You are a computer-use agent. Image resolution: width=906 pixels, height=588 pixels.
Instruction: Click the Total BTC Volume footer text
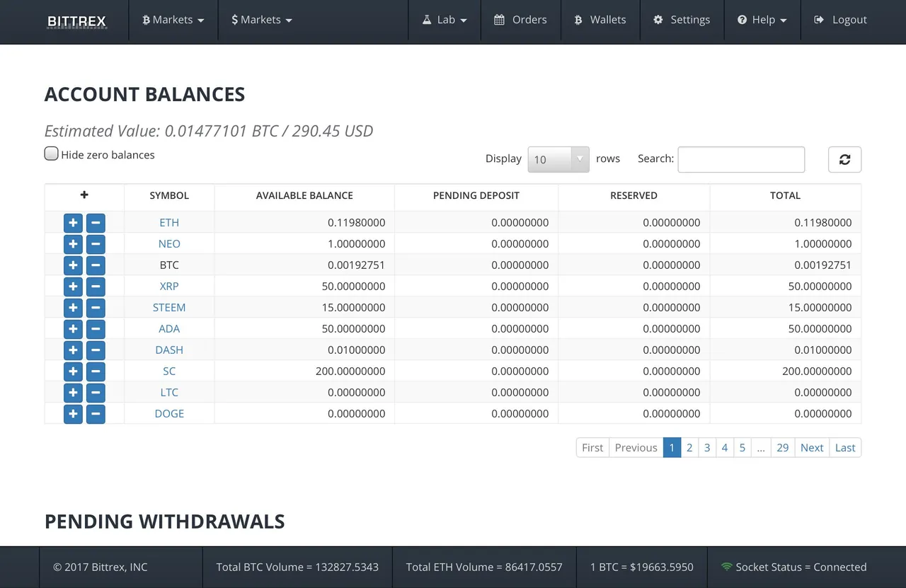[x=297, y=567]
